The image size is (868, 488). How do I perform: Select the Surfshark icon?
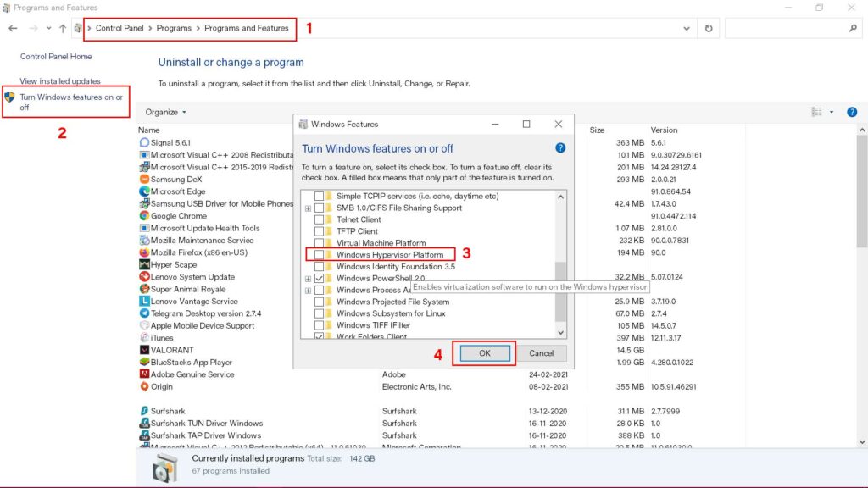(144, 411)
